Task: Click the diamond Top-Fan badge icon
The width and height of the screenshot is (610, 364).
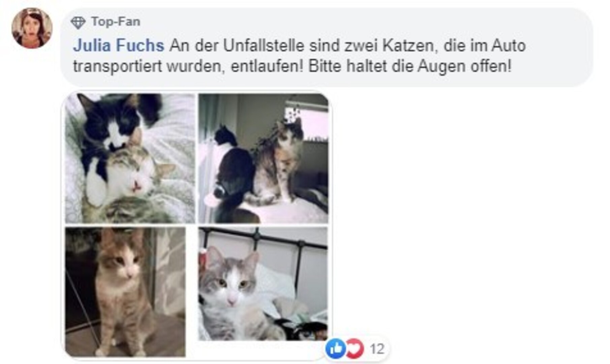Action: coord(78,23)
